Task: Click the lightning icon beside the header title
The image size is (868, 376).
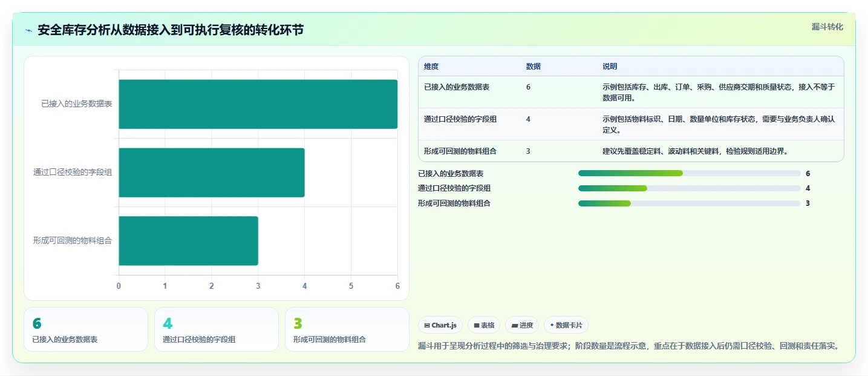Action: pyautogui.click(x=28, y=30)
